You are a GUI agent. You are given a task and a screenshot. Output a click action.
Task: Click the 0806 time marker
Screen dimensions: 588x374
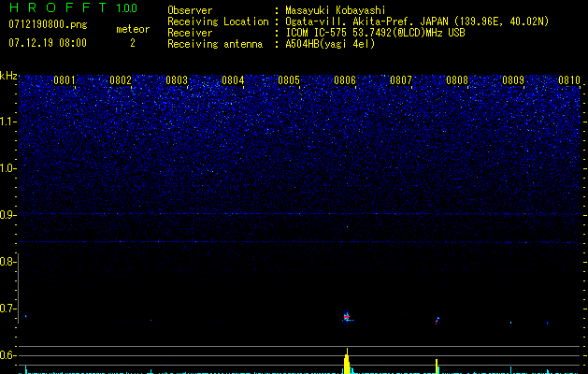pos(345,80)
